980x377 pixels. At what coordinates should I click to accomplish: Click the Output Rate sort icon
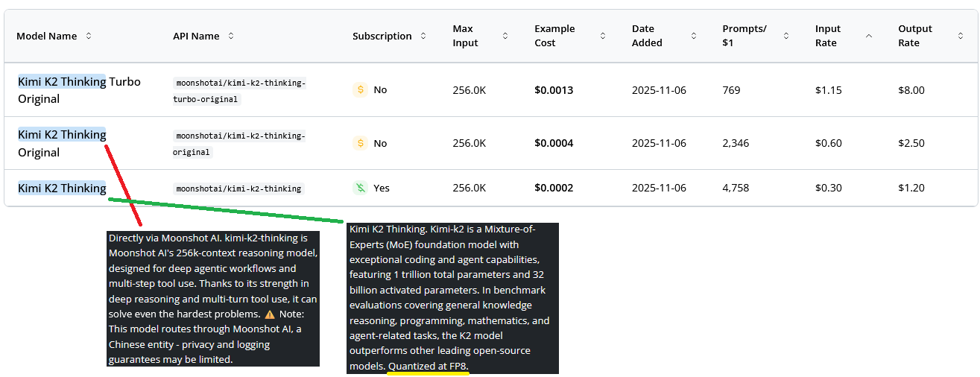tap(961, 36)
